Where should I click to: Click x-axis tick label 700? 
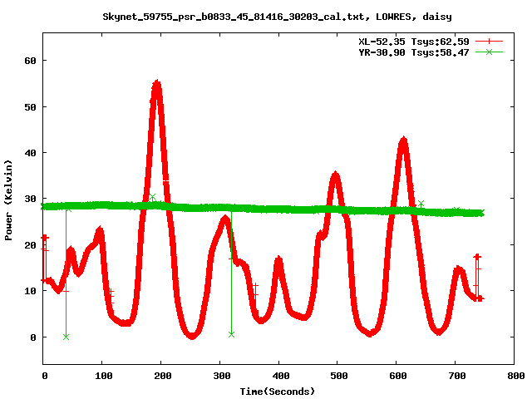(456, 376)
